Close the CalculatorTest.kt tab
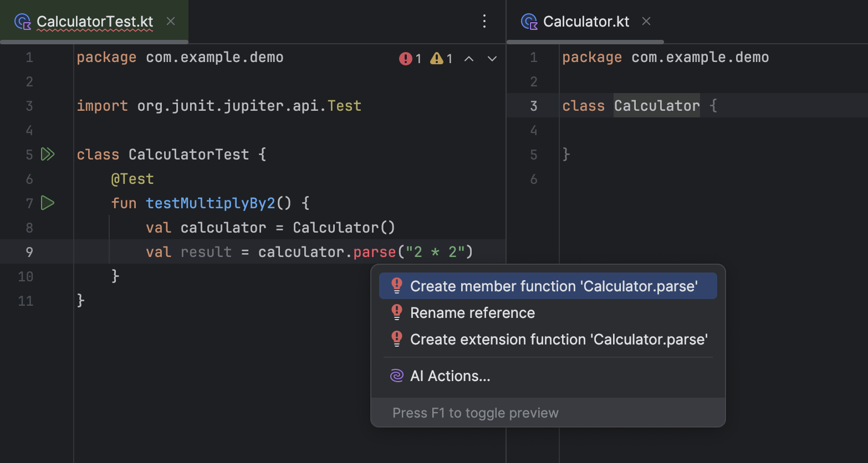Image resolution: width=868 pixels, height=463 pixels. (171, 21)
